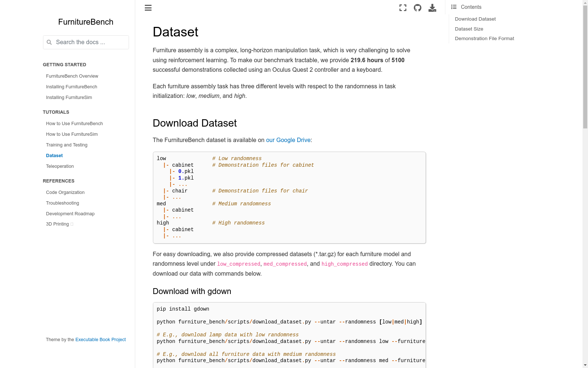The width and height of the screenshot is (588, 368).
Task: Click the Contents list icon
Action: (454, 7)
